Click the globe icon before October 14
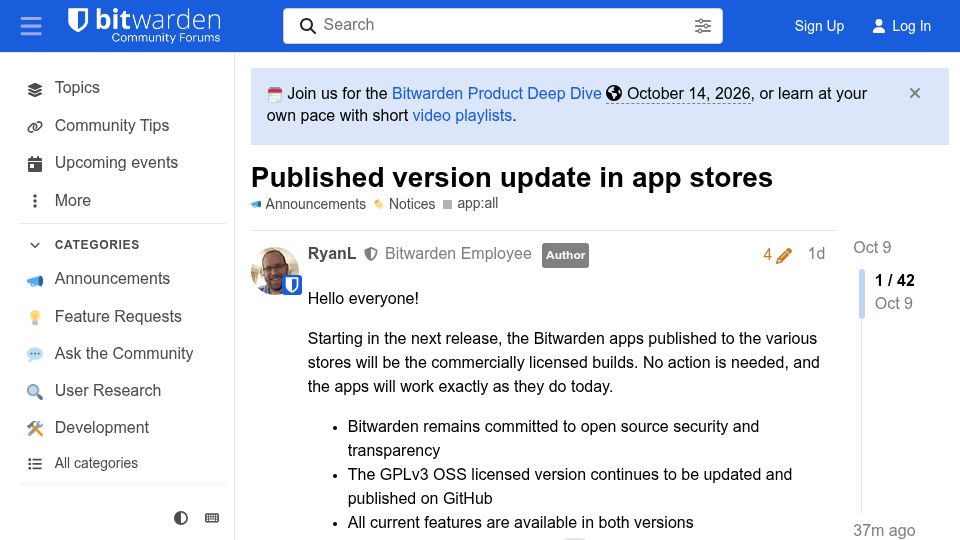960x540 pixels. (x=614, y=93)
